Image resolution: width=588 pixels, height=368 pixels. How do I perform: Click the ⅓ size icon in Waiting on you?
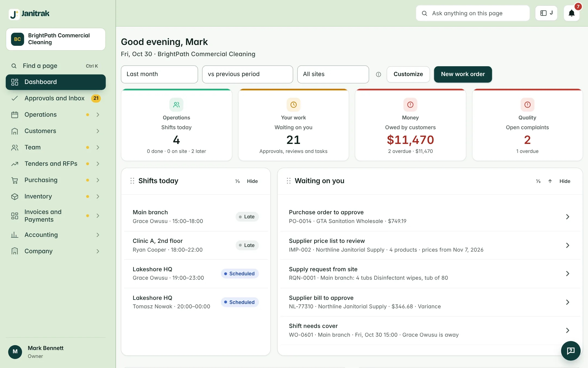point(538,181)
